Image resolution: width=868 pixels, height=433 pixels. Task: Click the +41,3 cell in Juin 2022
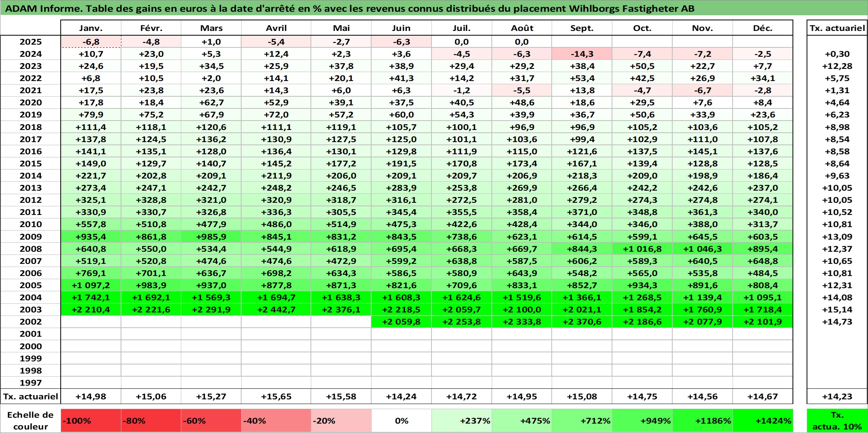point(401,78)
